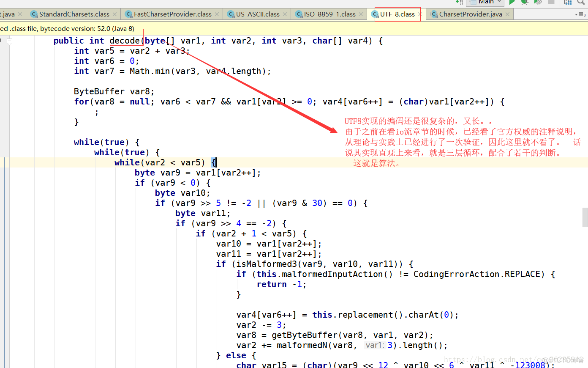Click the 'return -1;' statement
588x368 pixels.
(282, 284)
